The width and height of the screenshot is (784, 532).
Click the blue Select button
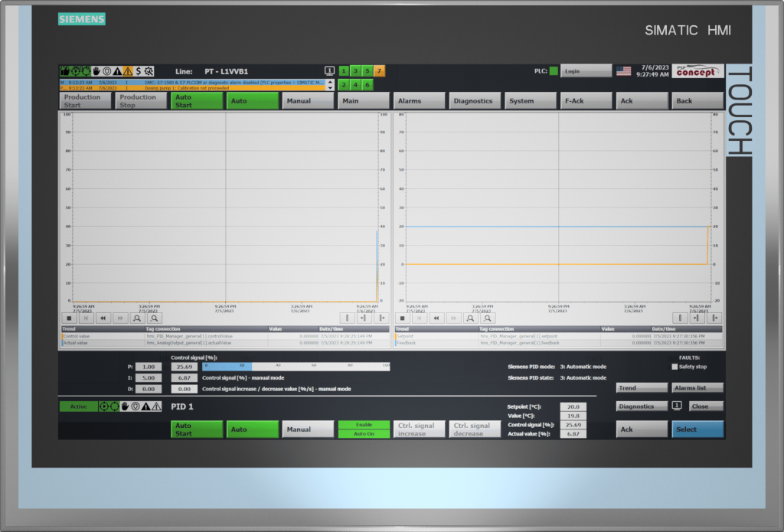tap(697, 429)
